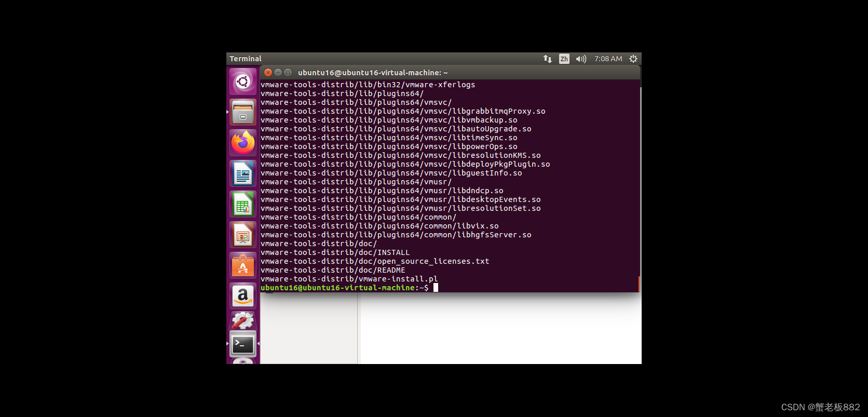Click the common/libvix.so line

[379, 226]
